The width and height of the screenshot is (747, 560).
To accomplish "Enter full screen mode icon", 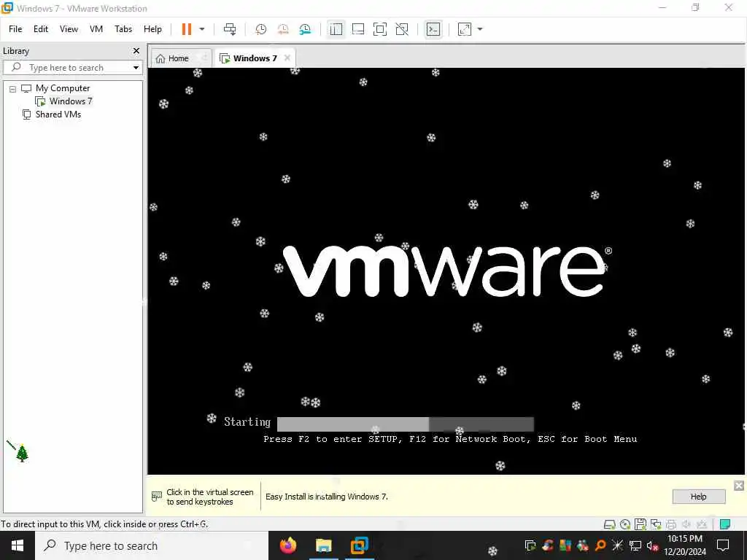I will click(379, 29).
